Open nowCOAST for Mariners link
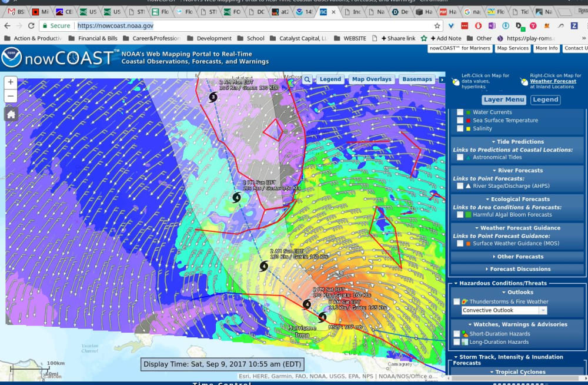The image size is (588, 385). pos(460,48)
